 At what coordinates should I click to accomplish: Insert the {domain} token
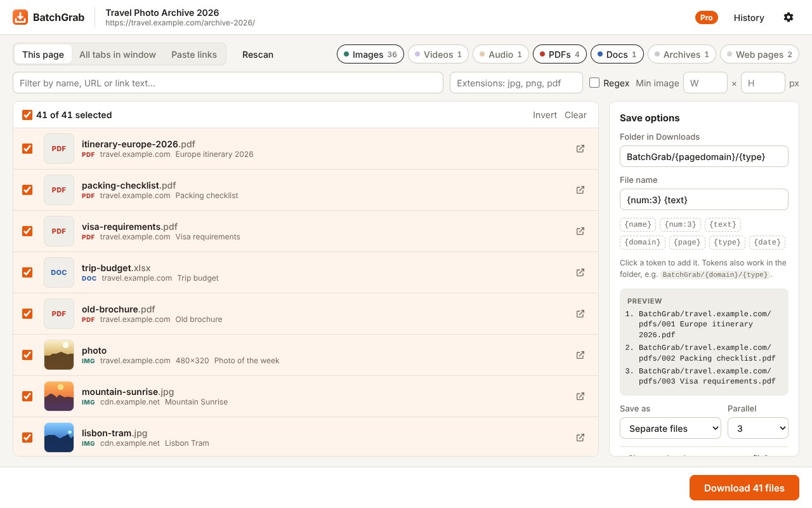[x=642, y=242]
